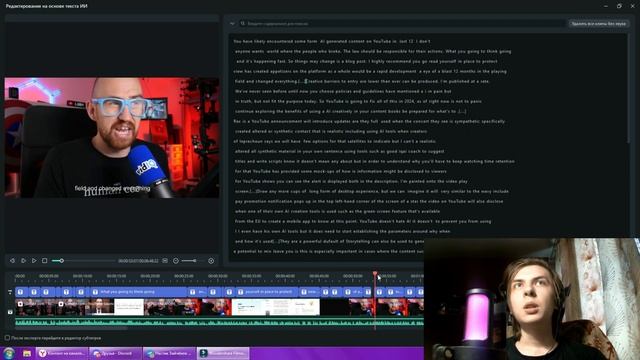This screenshot has height=360, width=640.
Task: Step back one frame in preview
Action: 12,261
